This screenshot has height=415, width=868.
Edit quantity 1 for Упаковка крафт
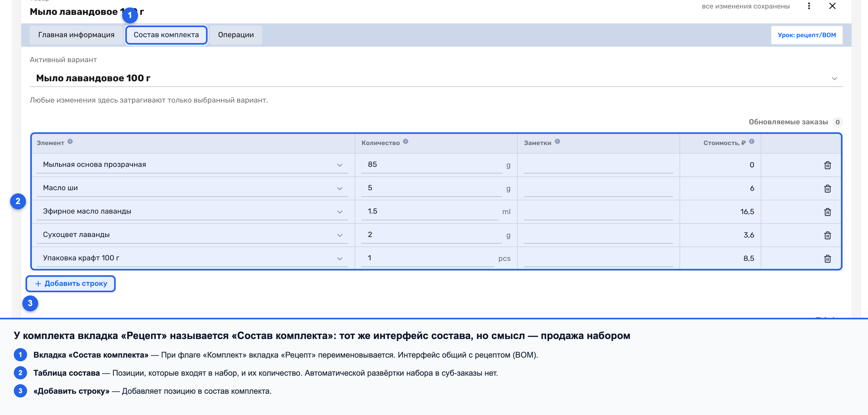pos(428,258)
